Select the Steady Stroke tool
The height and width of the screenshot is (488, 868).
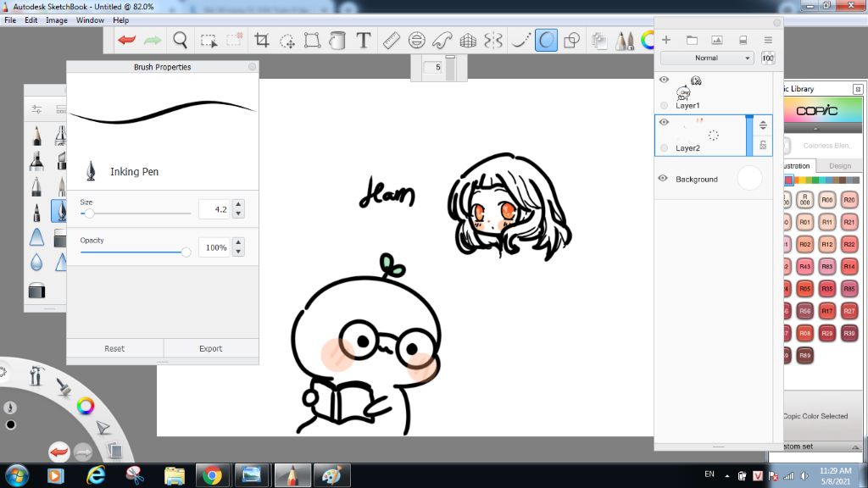coord(520,41)
